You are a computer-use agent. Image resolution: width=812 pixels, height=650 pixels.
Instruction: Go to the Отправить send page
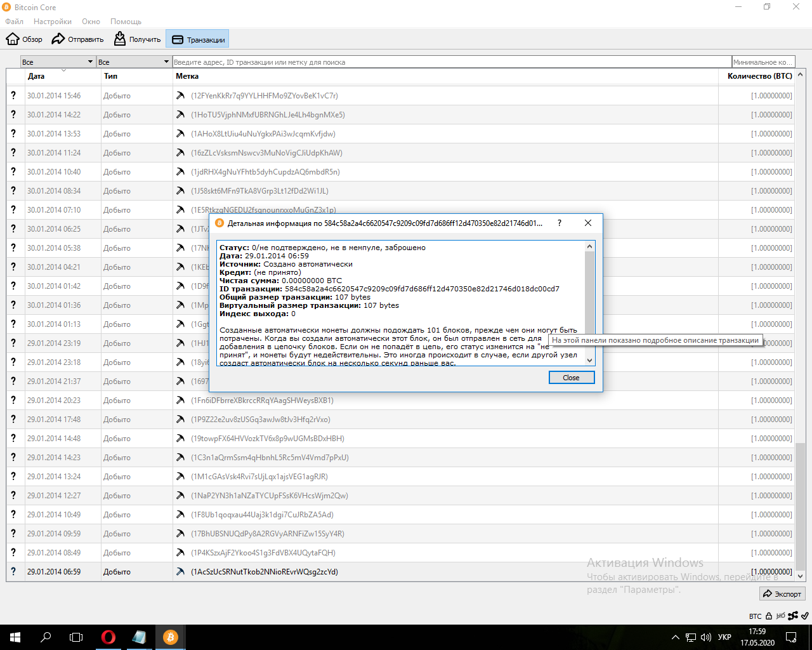point(77,39)
